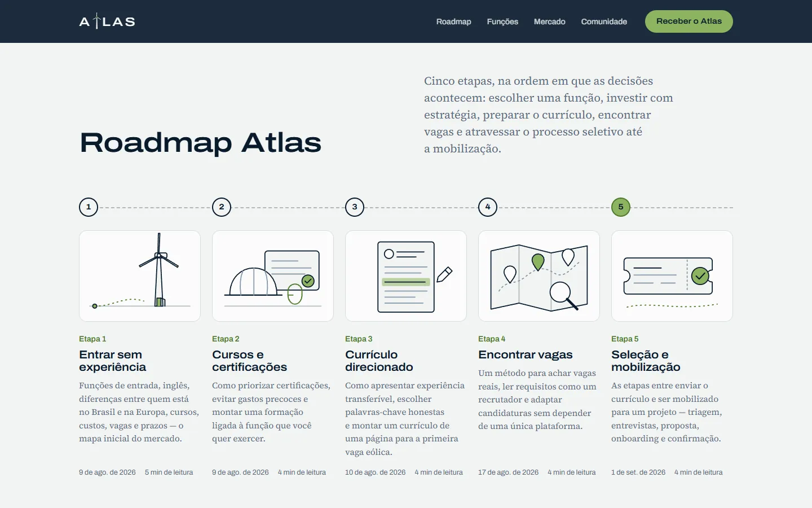
Task: Open the Seleção e mobilização article
Action: (x=646, y=361)
